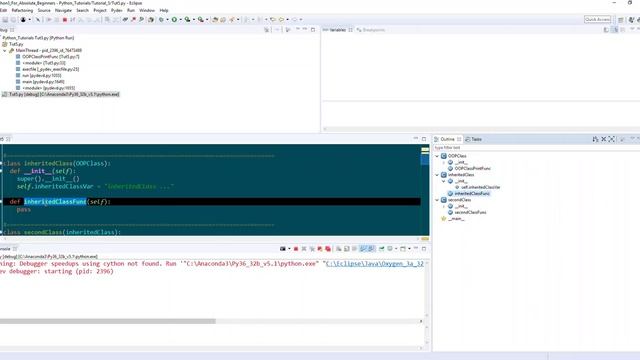Click the green Run toolbar icon
This screenshot has width=640, height=360.
(174, 20)
